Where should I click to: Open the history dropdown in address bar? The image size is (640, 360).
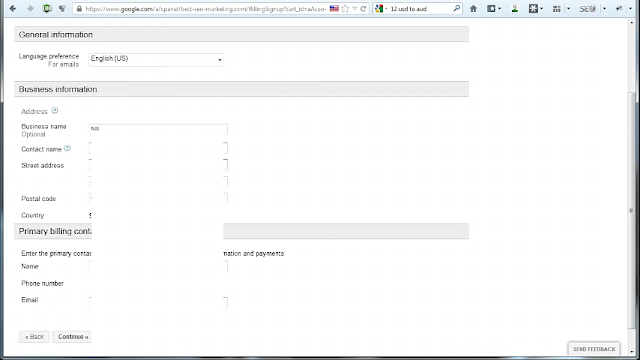(x=354, y=9)
